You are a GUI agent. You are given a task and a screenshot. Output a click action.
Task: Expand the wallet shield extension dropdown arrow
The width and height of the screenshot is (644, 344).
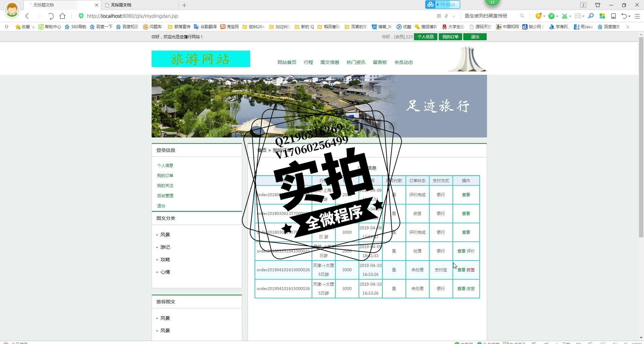(x=544, y=16)
